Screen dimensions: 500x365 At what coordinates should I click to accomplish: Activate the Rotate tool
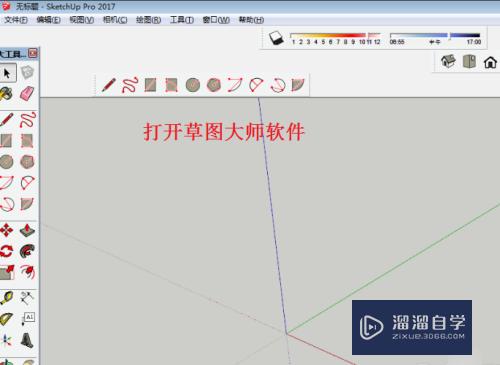click(6, 251)
